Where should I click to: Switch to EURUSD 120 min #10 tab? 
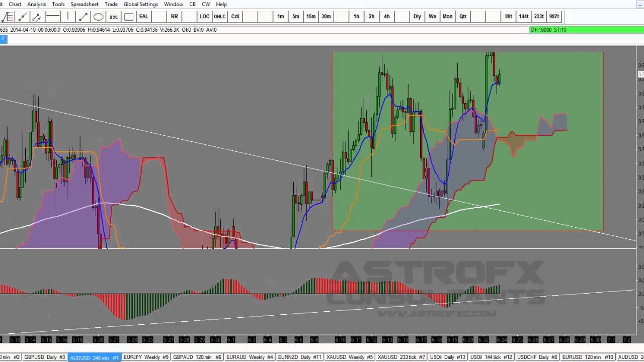coord(588,357)
